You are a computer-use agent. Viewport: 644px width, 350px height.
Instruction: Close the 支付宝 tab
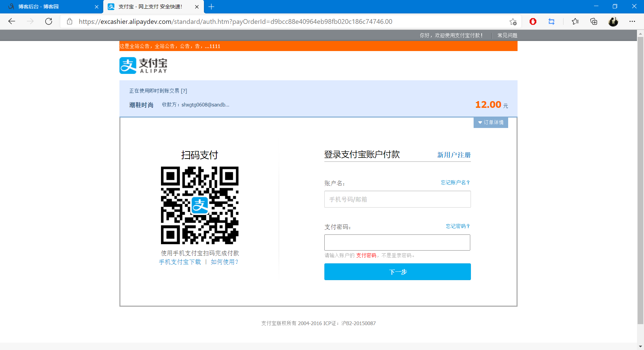point(197,7)
